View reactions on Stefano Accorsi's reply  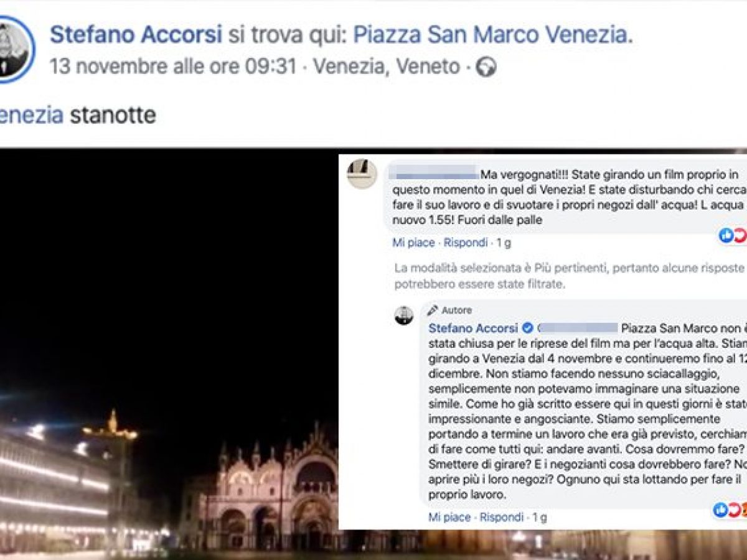click(730, 510)
